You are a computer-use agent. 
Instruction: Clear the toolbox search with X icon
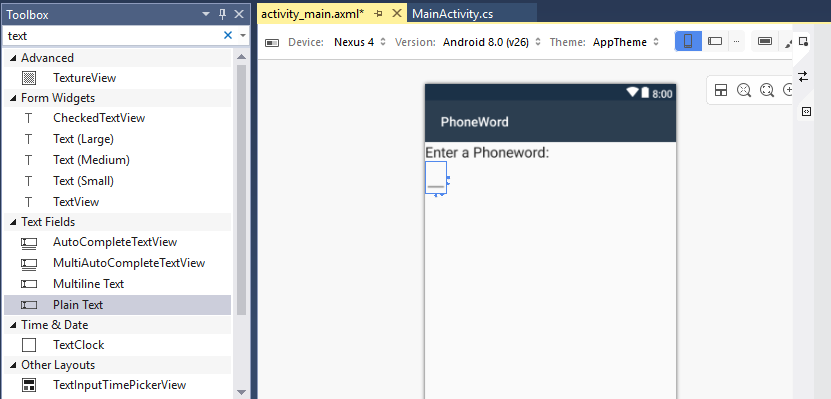pos(228,36)
